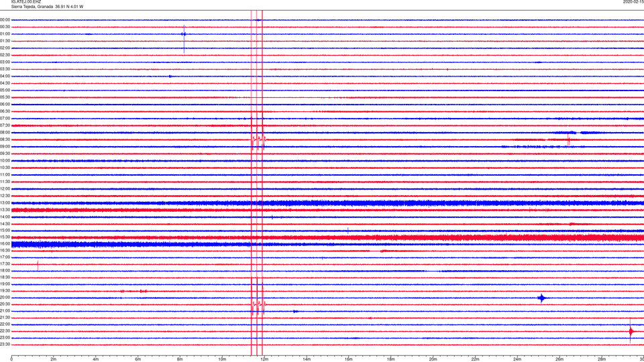Click the 00:00 time label
This screenshot has width=644, height=362.
(5, 19)
